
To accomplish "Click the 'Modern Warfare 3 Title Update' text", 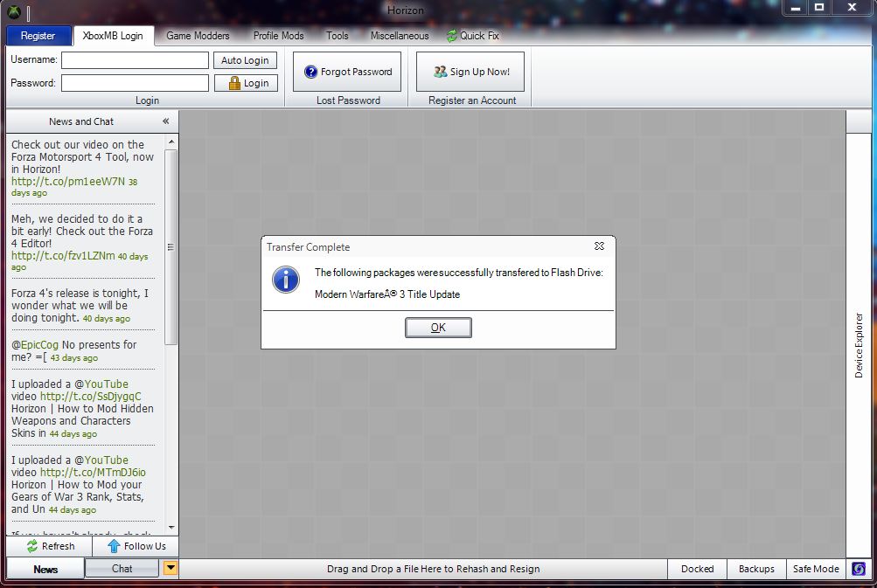I will tap(387, 294).
